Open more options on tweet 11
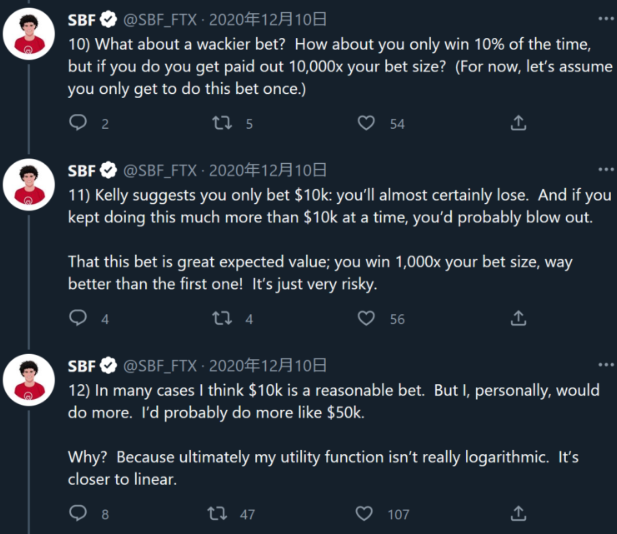The height and width of the screenshot is (534, 617). point(606,170)
